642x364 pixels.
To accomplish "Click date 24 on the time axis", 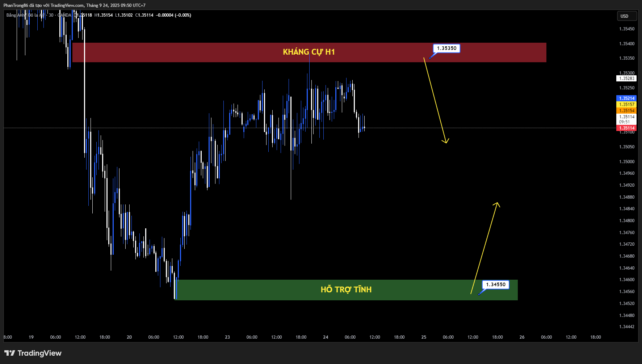I will point(326,337).
